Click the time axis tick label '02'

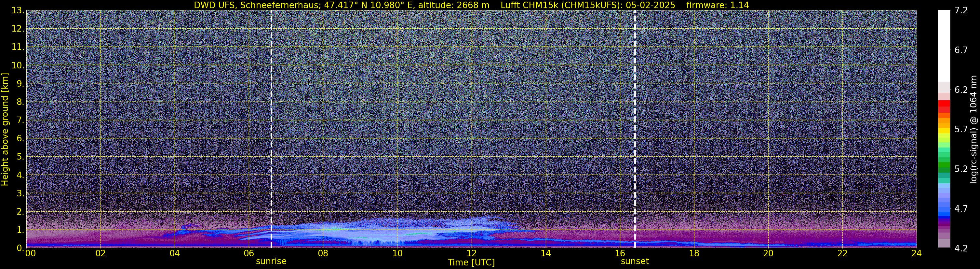coord(101,253)
